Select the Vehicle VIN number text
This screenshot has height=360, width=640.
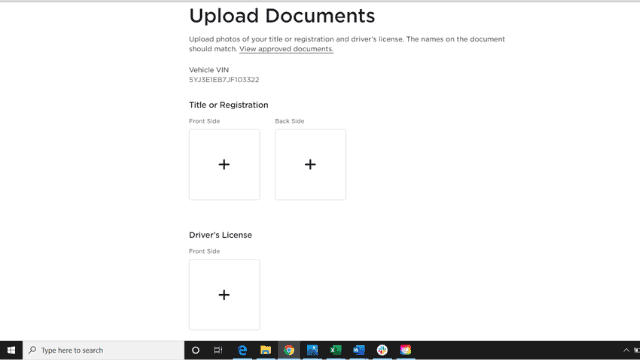tap(224, 80)
